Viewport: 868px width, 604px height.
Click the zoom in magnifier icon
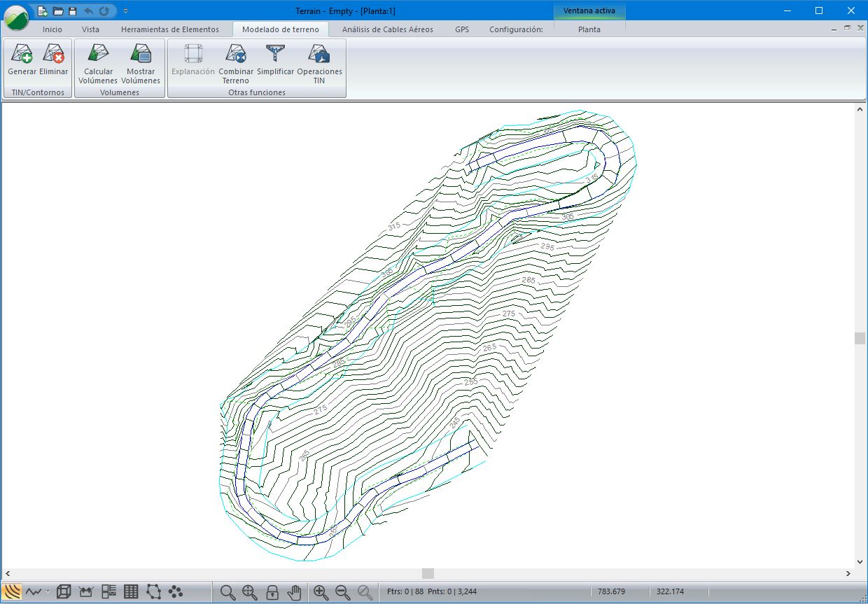(321, 592)
